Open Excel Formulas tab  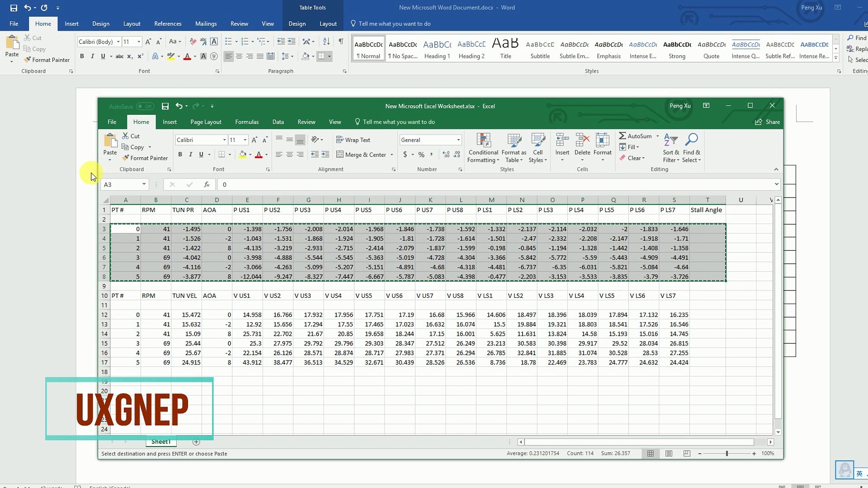pos(247,122)
